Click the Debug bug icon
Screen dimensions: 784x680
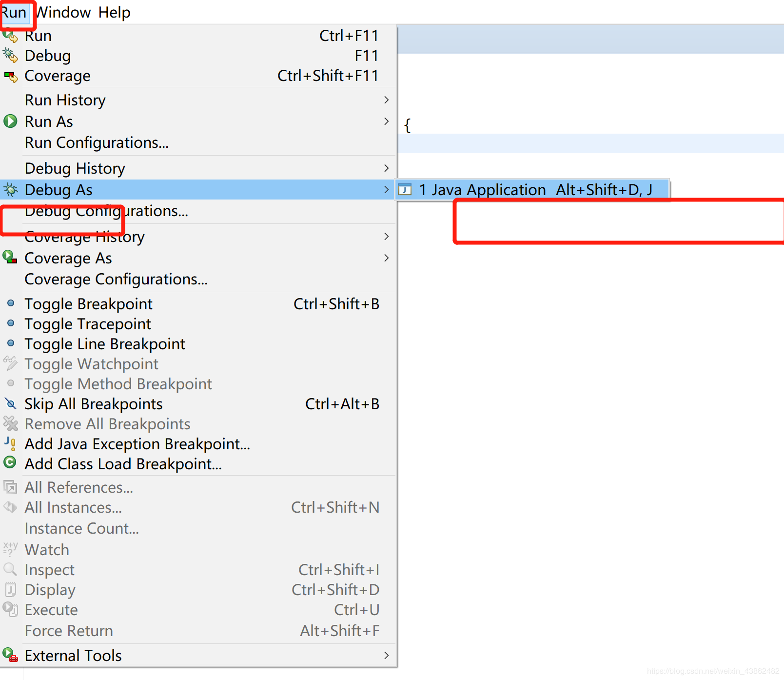point(11,55)
